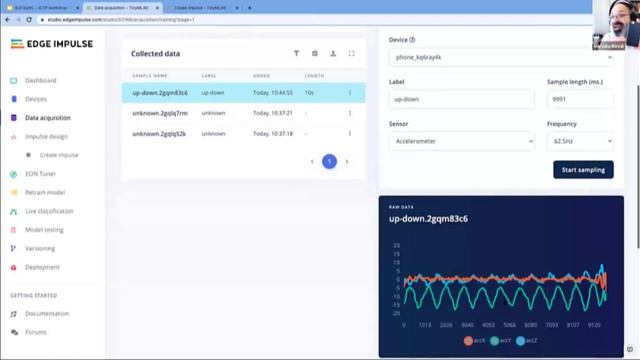This screenshot has height=360, width=640.
Task: Click the Retrain model icon
Action: pos(14,193)
